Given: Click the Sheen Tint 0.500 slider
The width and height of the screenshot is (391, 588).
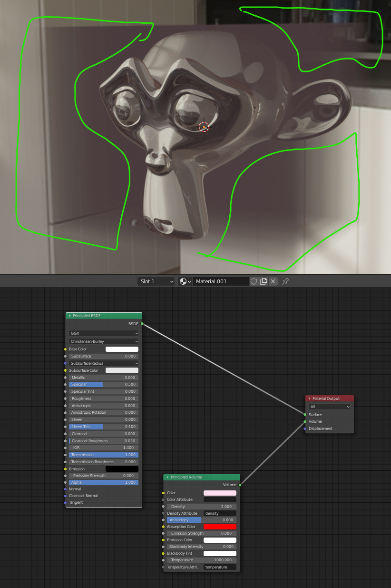Looking at the screenshot, I should [x=104, y=427].
